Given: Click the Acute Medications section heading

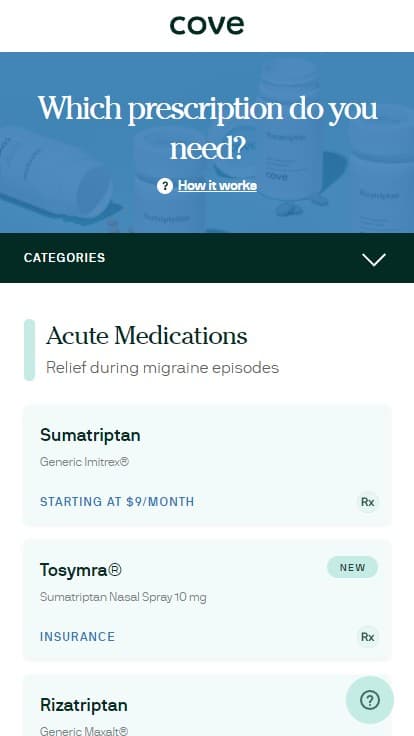Looking at the screenshot, I should coord(146,336).
